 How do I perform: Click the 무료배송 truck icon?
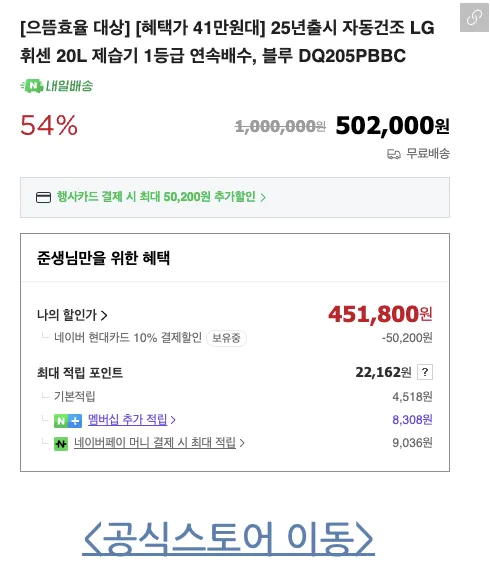coord(393,154)
